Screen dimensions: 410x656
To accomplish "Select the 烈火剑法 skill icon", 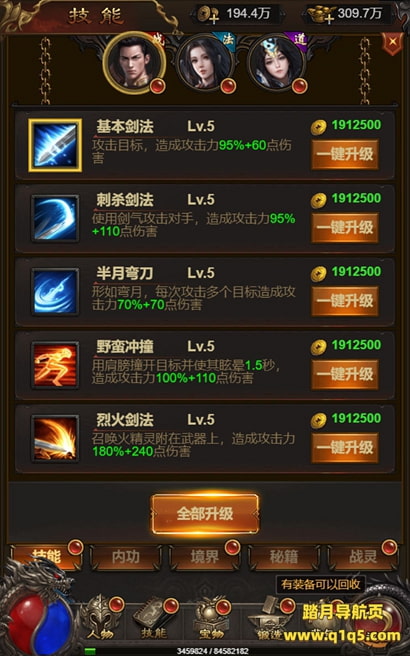I will [55, 438].
